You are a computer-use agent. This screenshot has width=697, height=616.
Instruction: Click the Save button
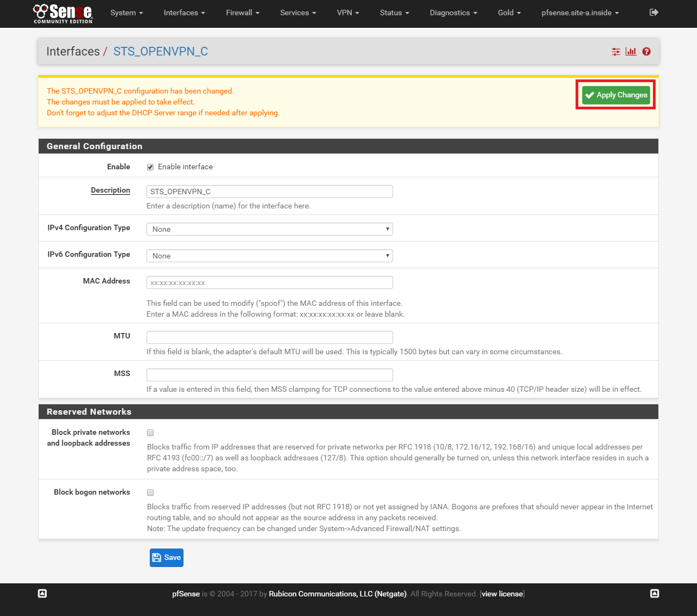point(167,558)
